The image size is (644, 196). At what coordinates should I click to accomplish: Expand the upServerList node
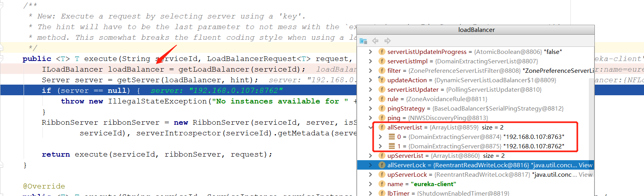click(x=370, y=155)
